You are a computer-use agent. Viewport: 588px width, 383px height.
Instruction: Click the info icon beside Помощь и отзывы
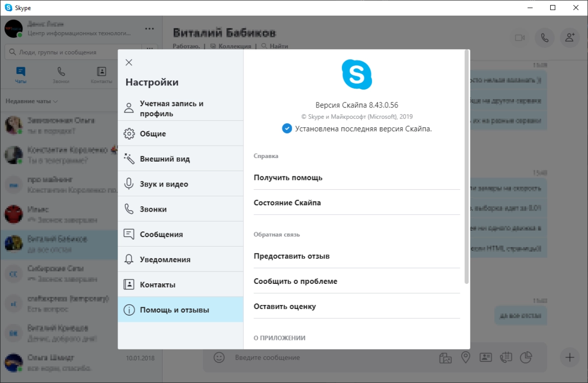pos(129,310)
